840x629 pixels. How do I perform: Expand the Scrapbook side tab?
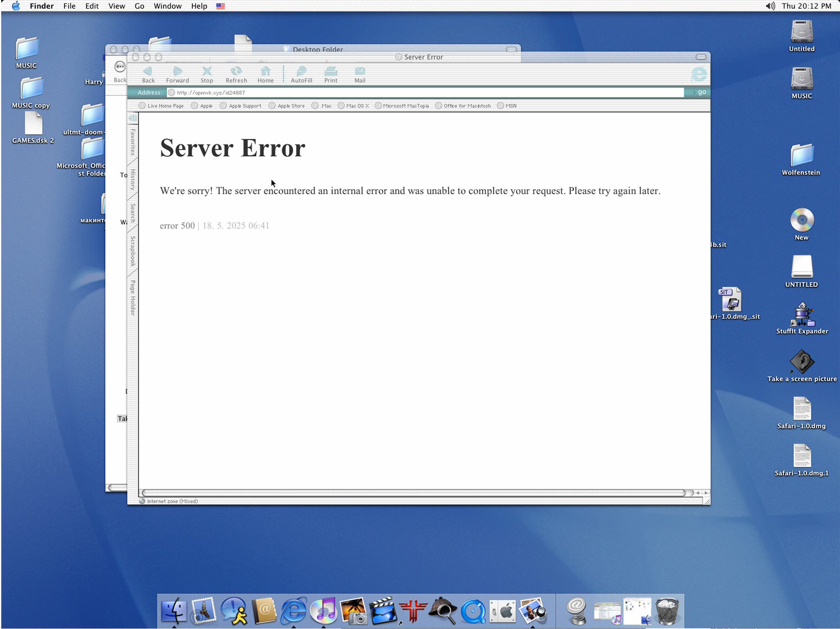[133, 251]
